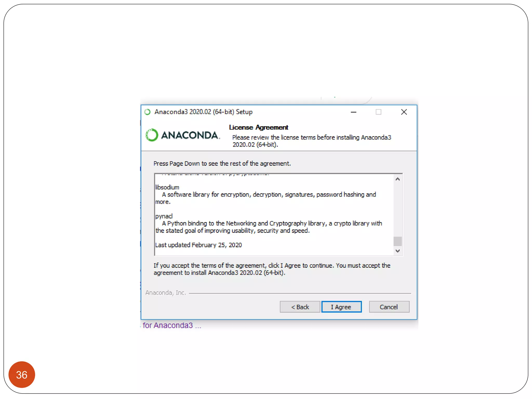Minimize the Anaconda3 Setup window
This screenshot has width=532, height=399.
[354, 112]
